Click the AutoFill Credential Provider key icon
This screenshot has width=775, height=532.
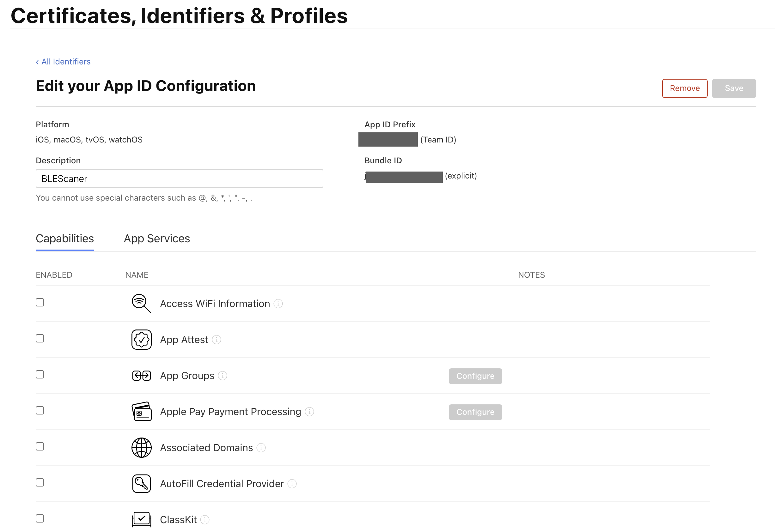141,484
